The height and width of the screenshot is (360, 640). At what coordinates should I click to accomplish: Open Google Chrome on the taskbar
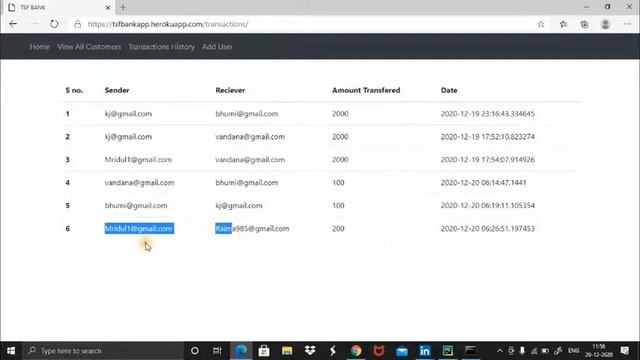pyautogui.click(x=356, y=351)
